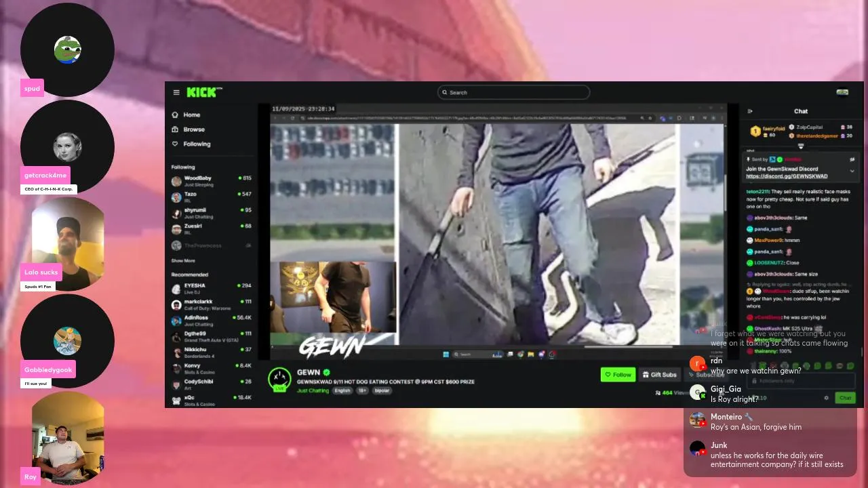Expand the pinned message chevron
This screenshot has width=868, height=488.
[852, 171]
